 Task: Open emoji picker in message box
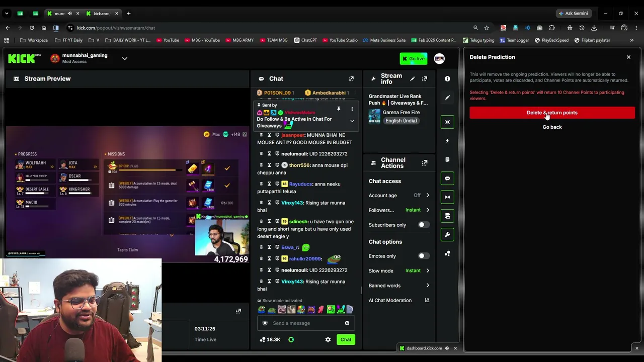click(x=347, y=323)
